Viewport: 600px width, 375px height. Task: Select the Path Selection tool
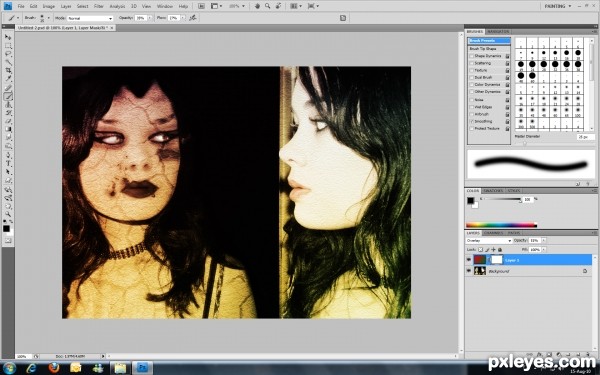[8, 172]
